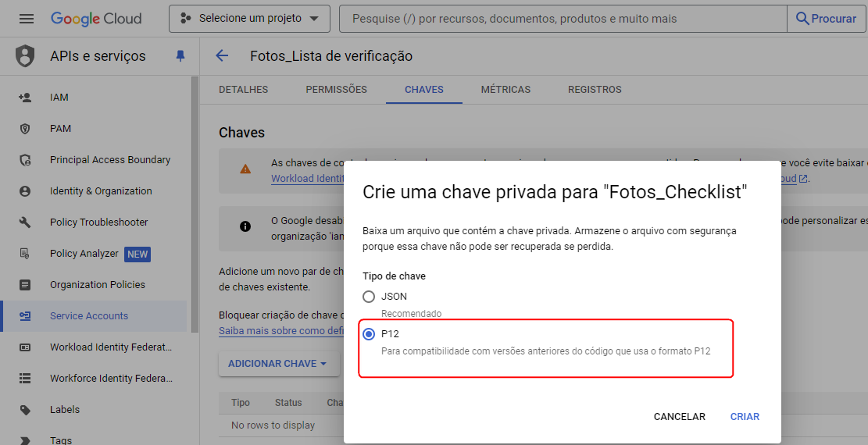Click the Identity & Organization person icon
868x445 pixels.
(25, 191)
